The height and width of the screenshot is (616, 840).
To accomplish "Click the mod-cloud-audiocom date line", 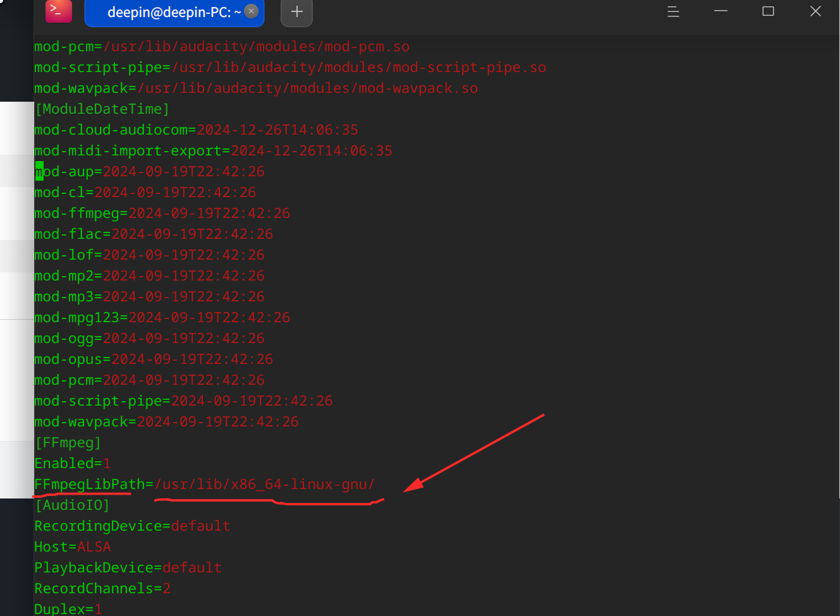I will pos(196,130).
